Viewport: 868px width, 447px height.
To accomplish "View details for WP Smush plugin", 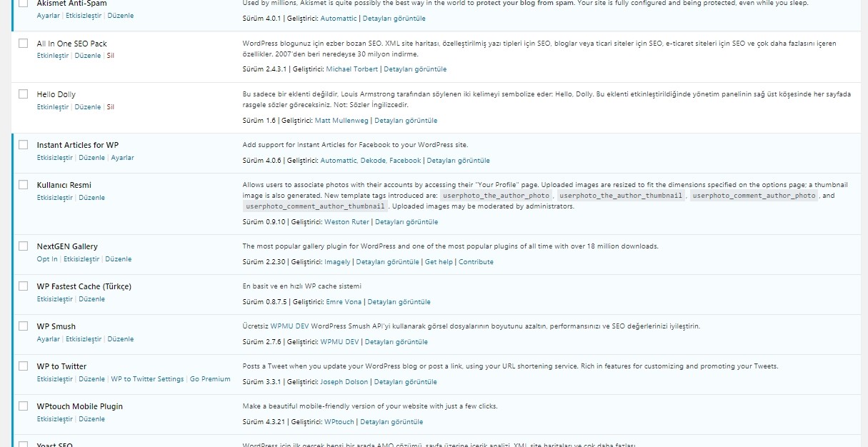I will coord(396,342).
